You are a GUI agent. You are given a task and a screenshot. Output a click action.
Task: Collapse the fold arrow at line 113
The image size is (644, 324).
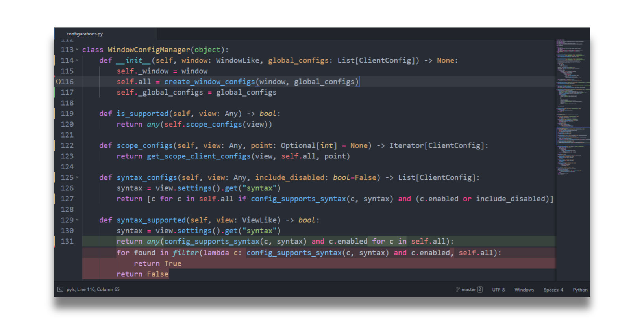click(x=77, y=50)
